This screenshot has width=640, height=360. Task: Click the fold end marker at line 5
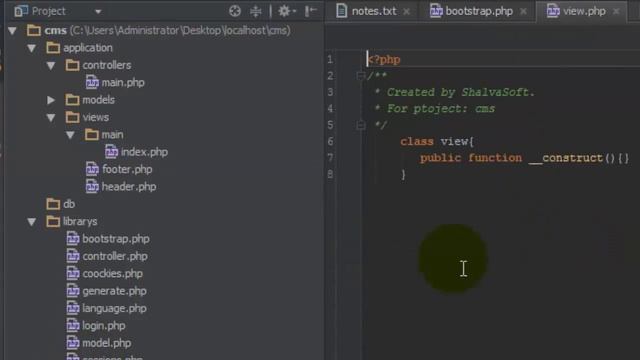pyautogui.click(x=360, y=125)
